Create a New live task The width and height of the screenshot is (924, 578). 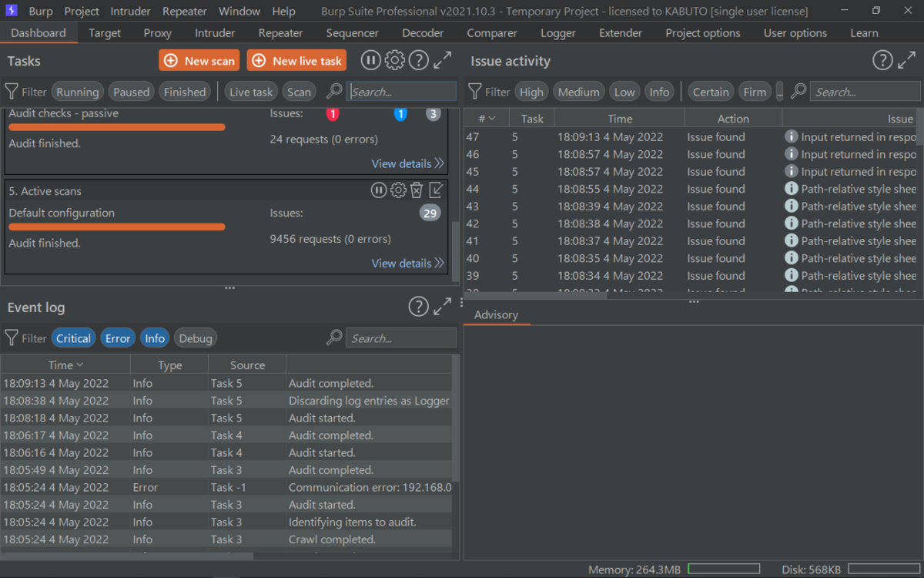pyautogui.click(x=296, y=61)
